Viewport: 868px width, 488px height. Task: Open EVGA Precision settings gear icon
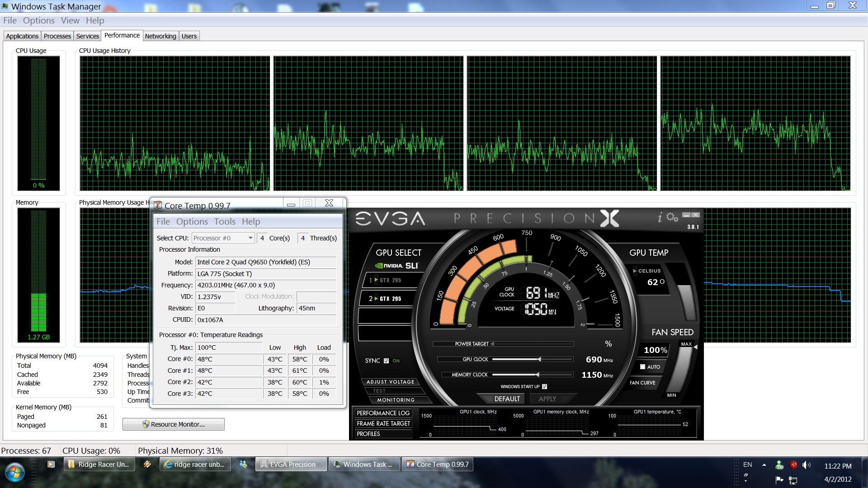click(672, 217)
